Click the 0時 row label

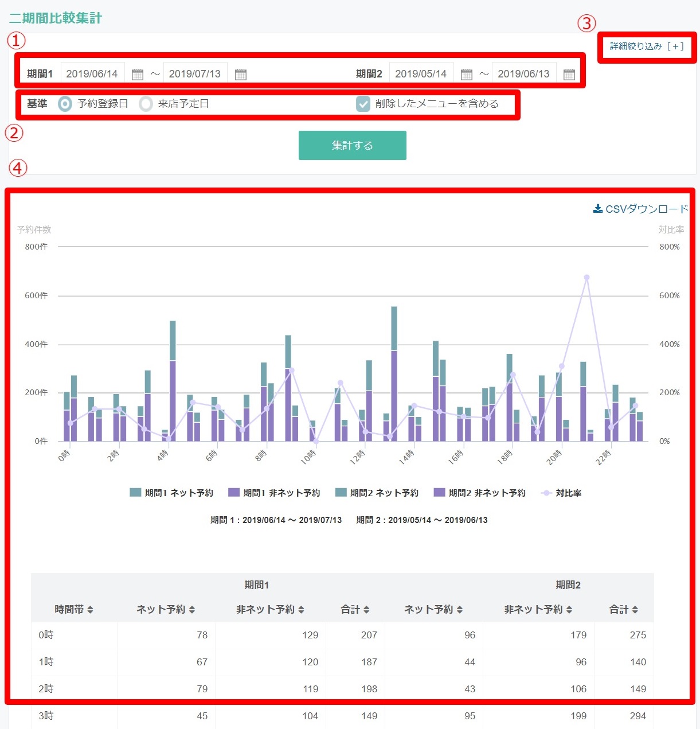[x=46, y=635]
